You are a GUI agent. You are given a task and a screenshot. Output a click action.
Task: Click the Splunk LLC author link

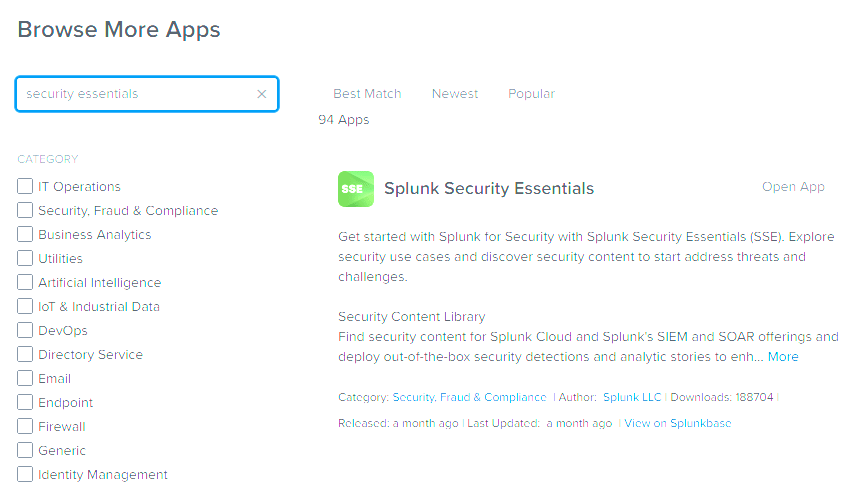(x=632, y=397)
